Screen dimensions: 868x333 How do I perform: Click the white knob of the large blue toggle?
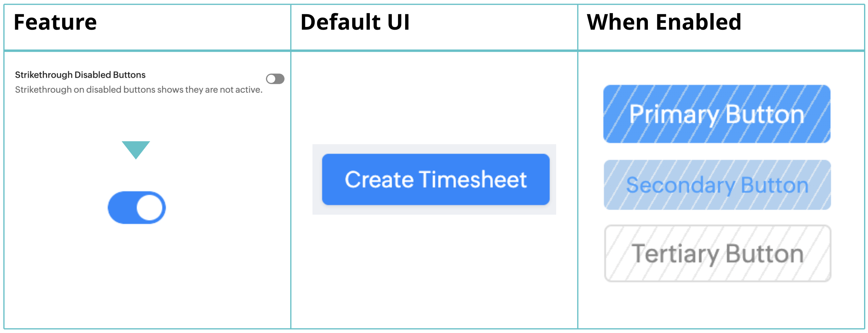[x=149, y=208]
